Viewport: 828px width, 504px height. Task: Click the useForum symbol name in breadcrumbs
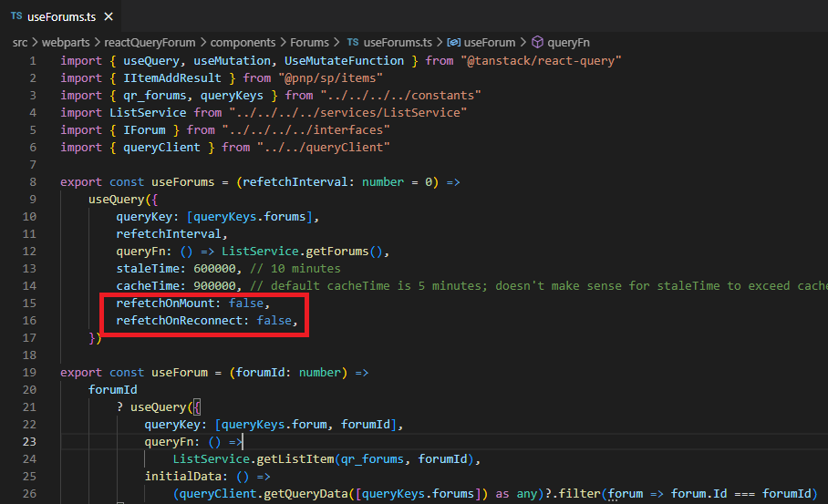(x=490, y=42)
